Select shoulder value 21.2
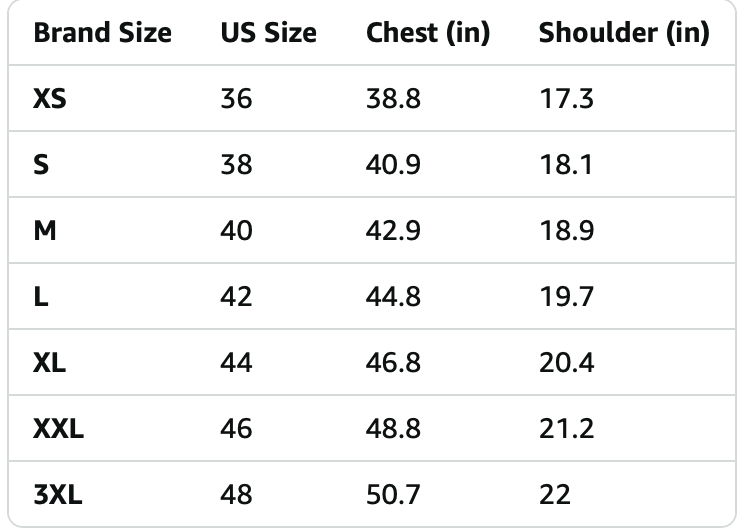Screen dimensions: 744x528 click(567, 428)
